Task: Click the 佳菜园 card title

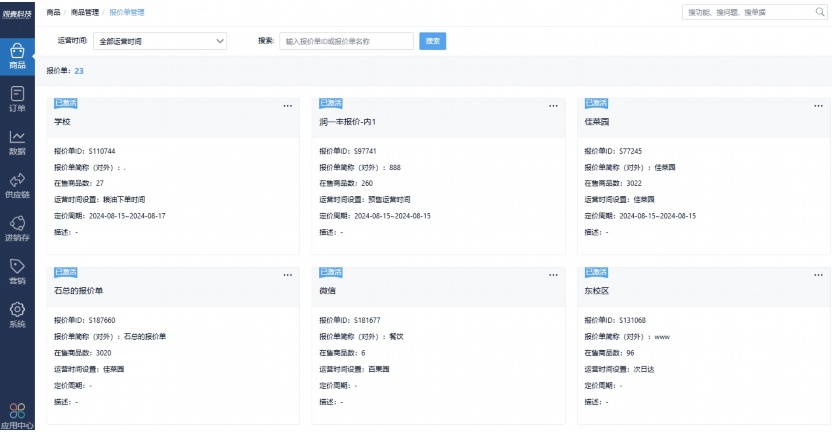Action: click(x=596, y=122)
